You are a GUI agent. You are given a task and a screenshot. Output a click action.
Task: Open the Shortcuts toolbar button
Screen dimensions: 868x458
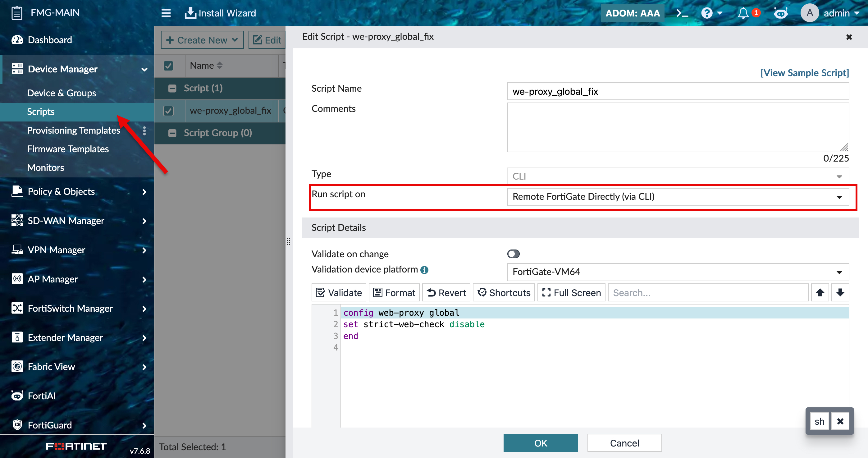coord(504,292)
